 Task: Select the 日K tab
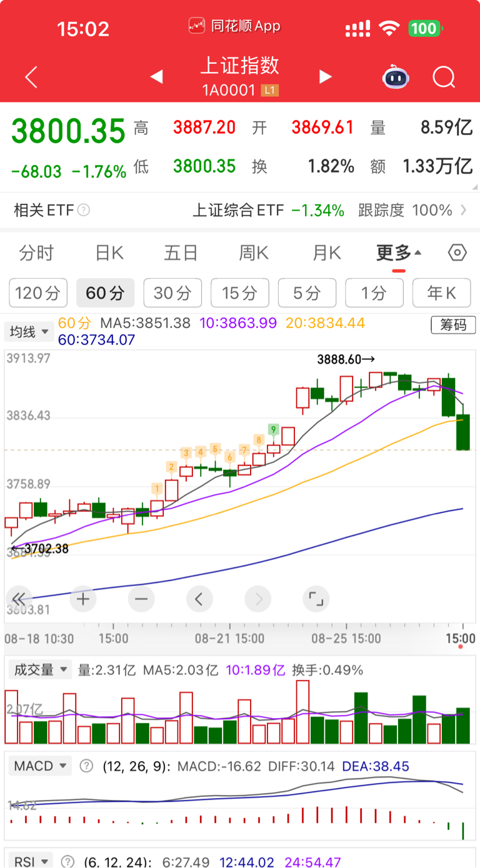tap(109, 253)
